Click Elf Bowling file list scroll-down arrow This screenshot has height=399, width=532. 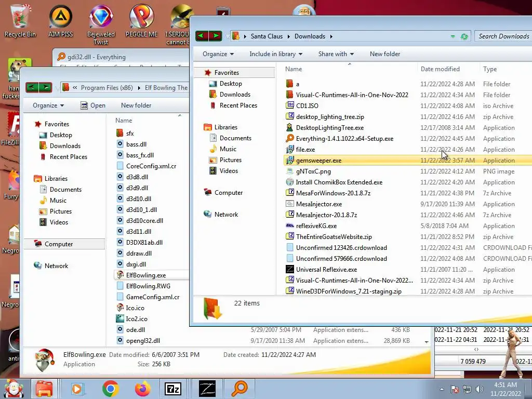[x=427, y=342]
